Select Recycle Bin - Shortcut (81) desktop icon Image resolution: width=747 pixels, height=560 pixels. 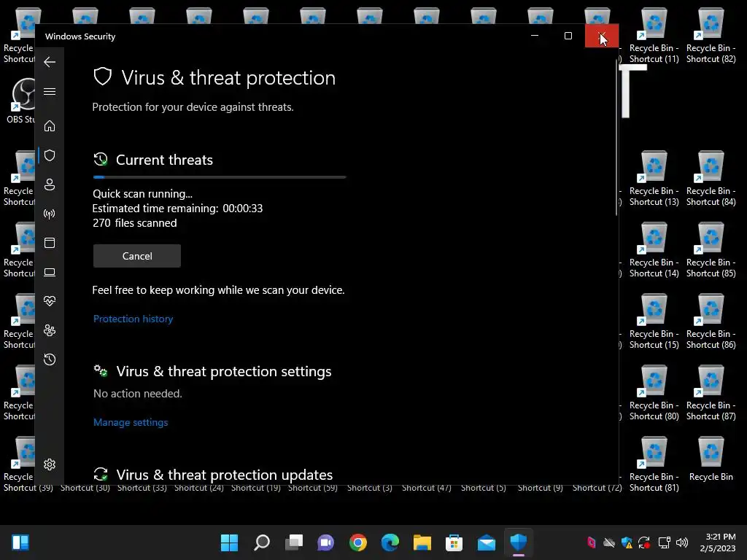(654, 464)
